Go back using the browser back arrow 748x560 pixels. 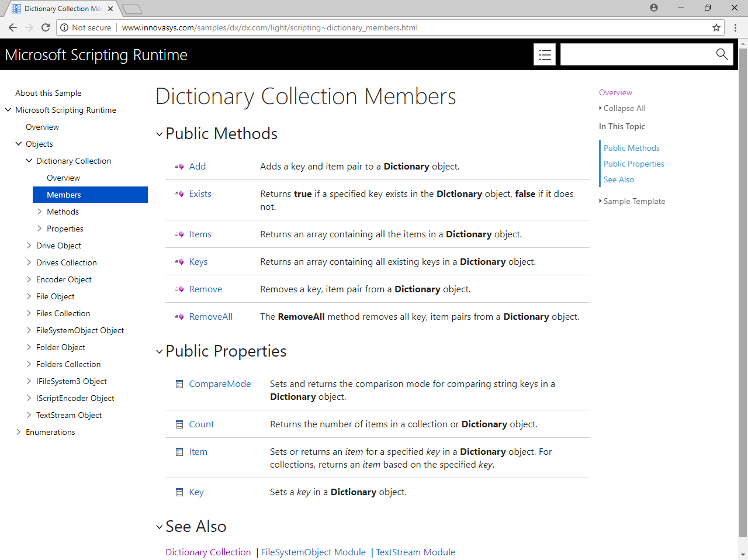coord(13,27)
